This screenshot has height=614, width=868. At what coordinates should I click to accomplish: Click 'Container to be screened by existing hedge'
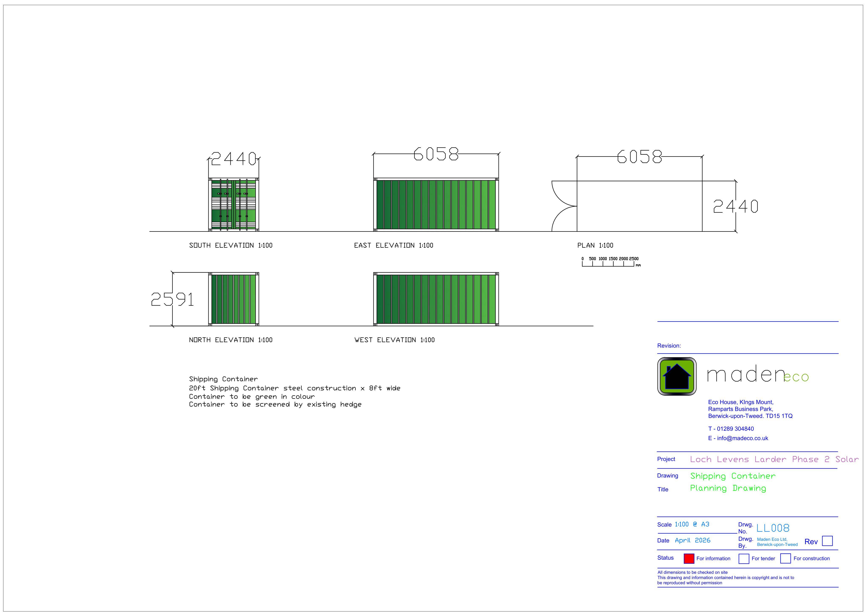point(275,404)
